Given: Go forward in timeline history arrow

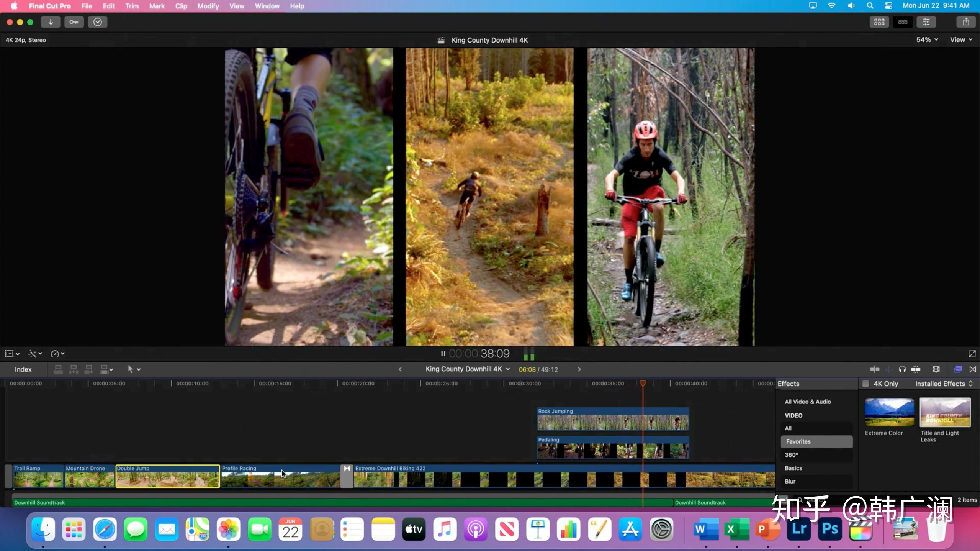Looking at the screenshot, I should 579,369.
